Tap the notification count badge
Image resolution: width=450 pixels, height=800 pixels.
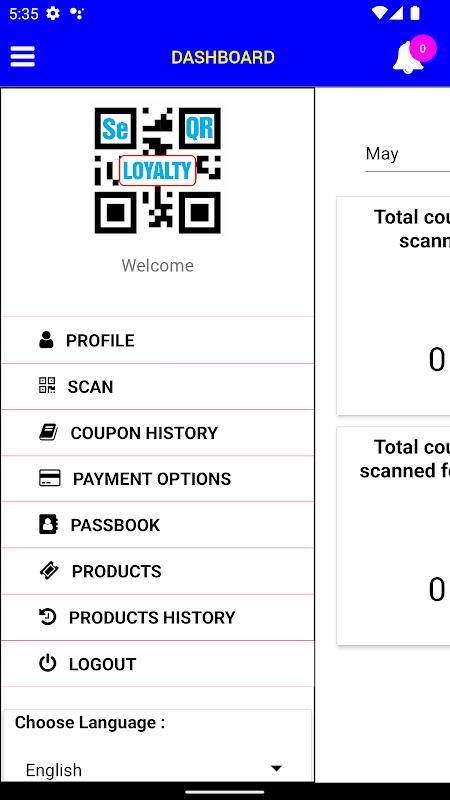point(422,49)
